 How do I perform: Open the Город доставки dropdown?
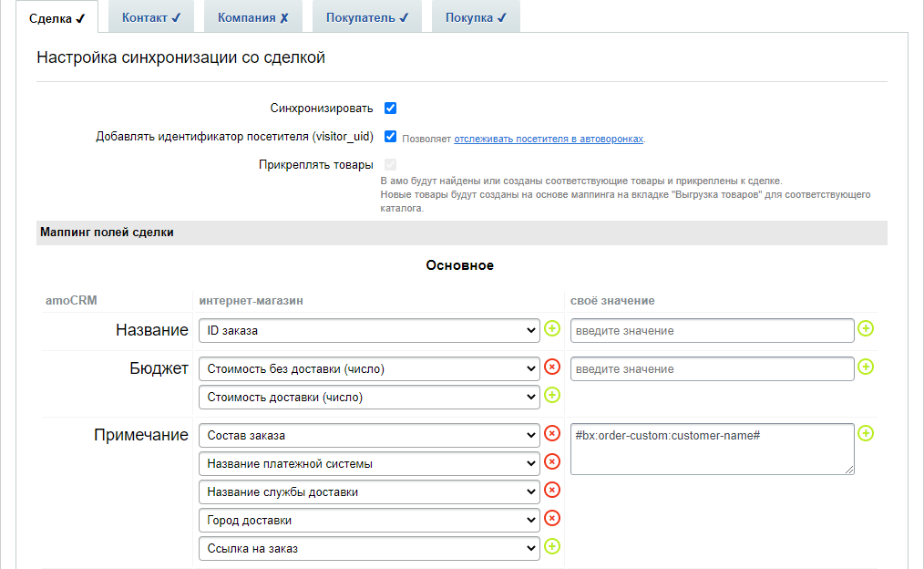point(369,521)
